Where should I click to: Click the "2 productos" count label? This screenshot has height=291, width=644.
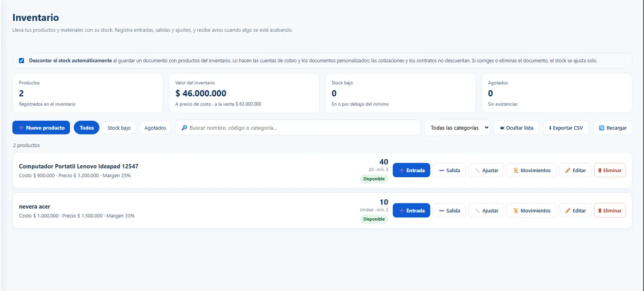(x=26, y=145)
